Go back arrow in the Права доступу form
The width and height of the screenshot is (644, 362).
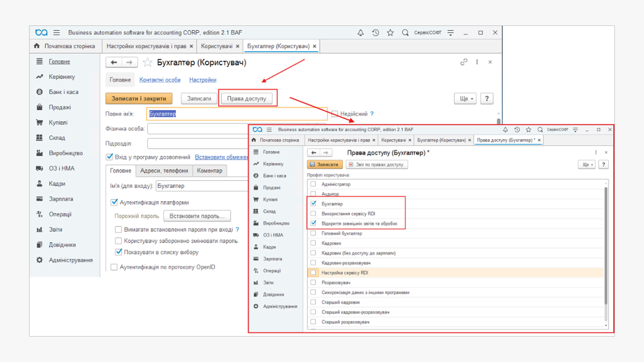(x=314, y=153)
